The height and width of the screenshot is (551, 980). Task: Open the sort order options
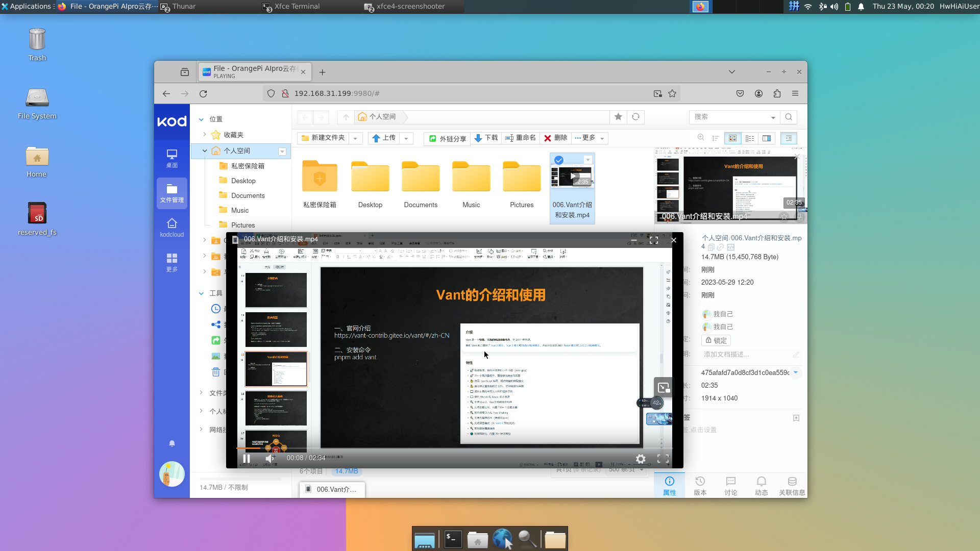[x=716, y=138]
